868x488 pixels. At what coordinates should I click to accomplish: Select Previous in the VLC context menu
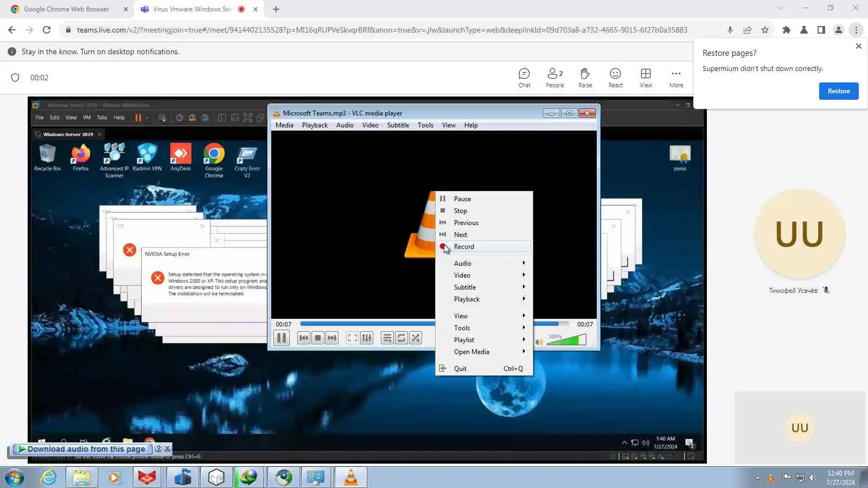click(x=484, y=223)
